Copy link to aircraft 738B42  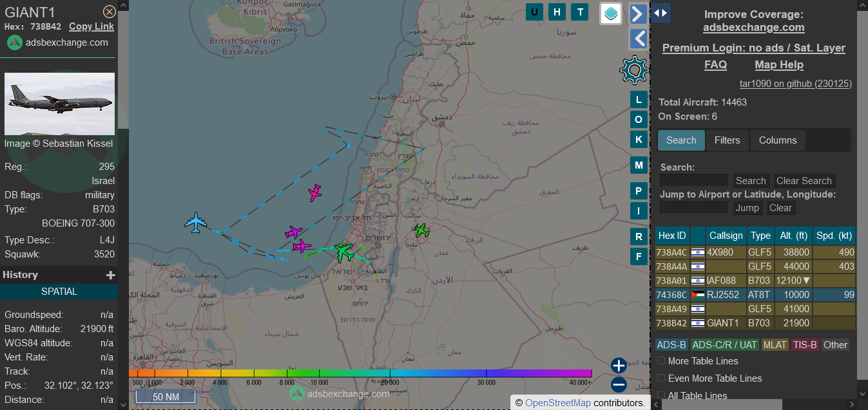pyautogui.click(x=92, y=26)
